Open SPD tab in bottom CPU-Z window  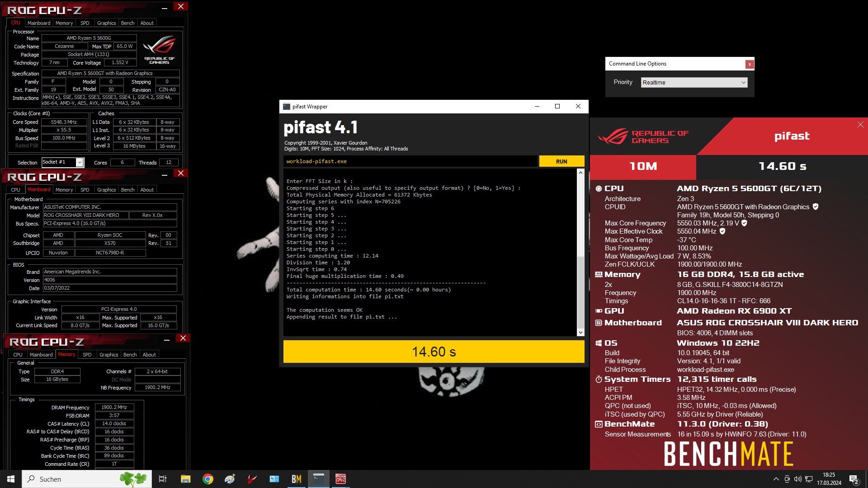click(x=87, y=355)
